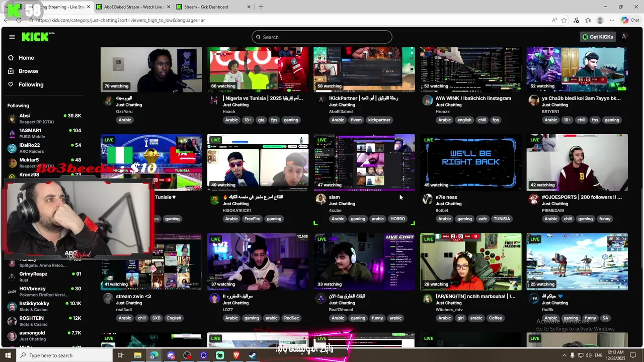
Task: Open GrimyReapz in the Following list
Action: (x=44, y=277)
